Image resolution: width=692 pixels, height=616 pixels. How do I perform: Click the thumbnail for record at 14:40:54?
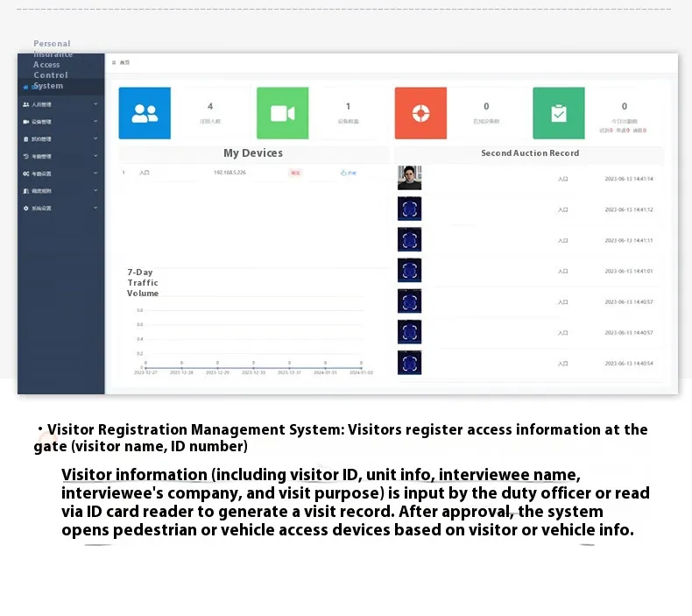[409, 363]
